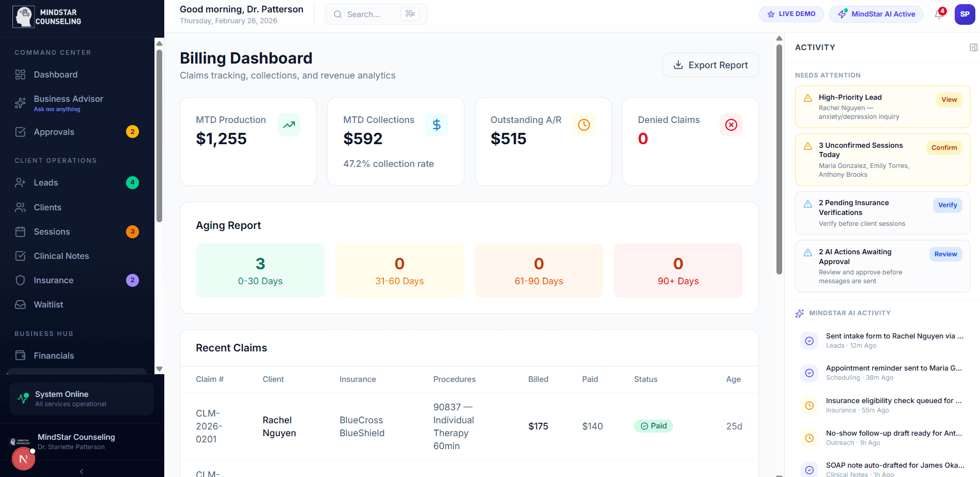Open Financials under Business Hub

tap(54, 356)
